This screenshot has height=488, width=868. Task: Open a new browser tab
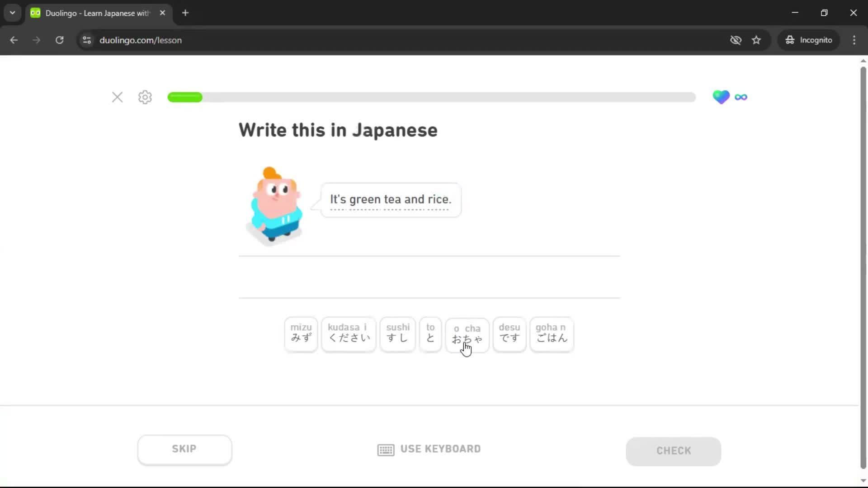coord(185,13)
